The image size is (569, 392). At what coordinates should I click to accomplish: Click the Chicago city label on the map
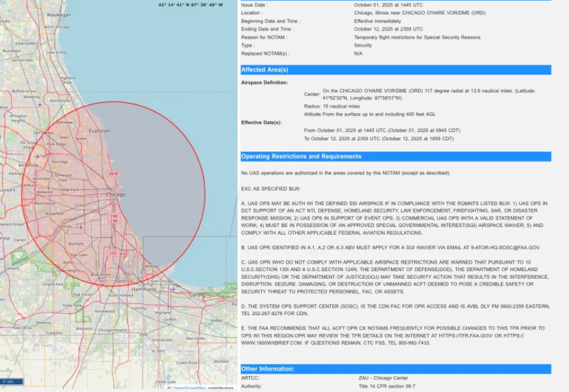coord(115,194)
